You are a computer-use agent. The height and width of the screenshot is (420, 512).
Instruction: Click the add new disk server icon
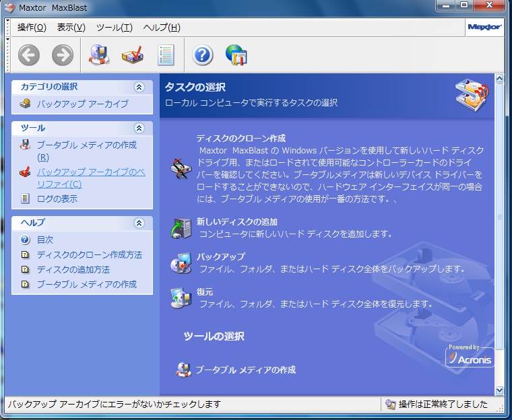pyautogui.click(x=181, y=228)
